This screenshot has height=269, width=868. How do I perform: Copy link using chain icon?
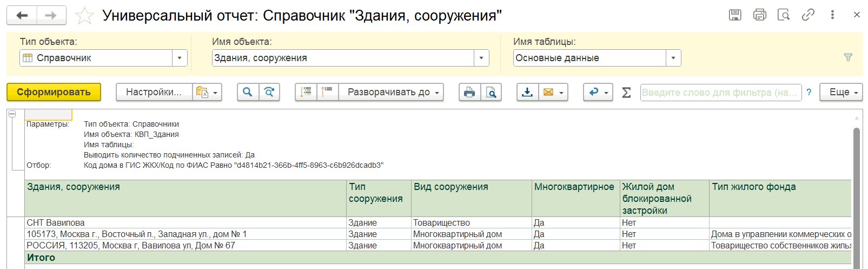(808, 15)
